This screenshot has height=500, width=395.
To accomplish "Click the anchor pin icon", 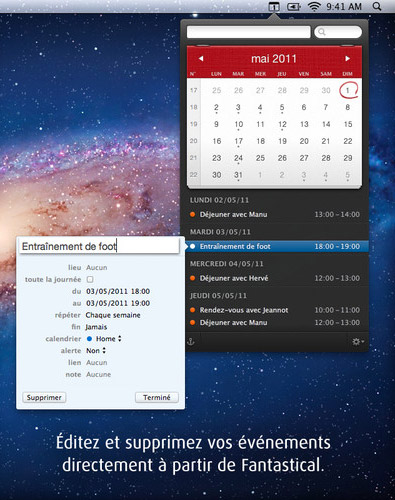I will tap(191, 342).
